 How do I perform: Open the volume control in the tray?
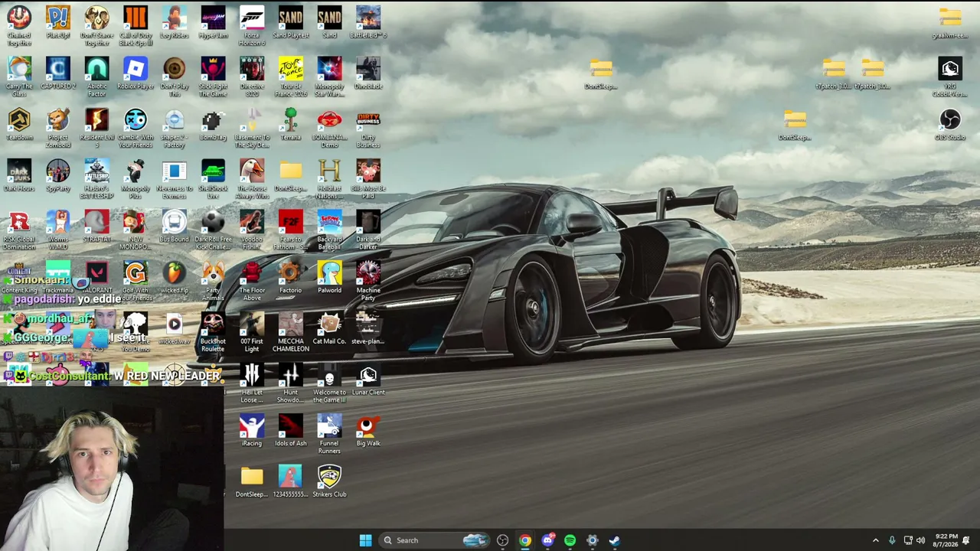(920, 540)
